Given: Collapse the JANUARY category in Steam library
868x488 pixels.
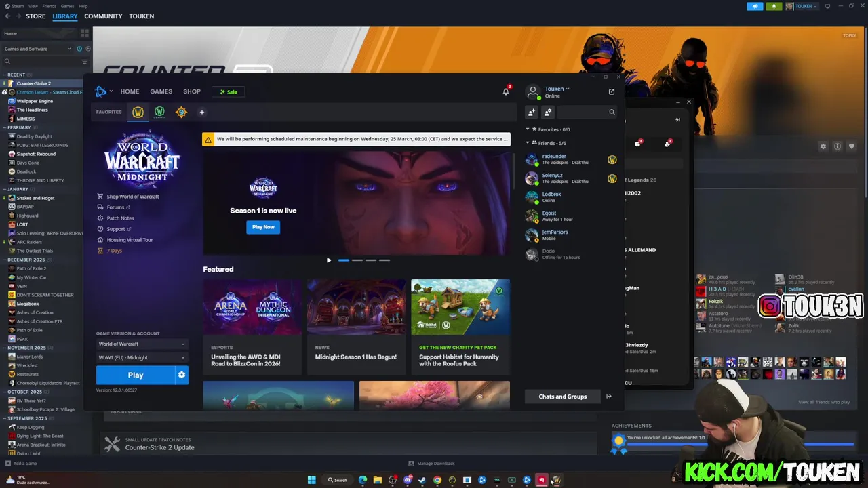Looking at the screenshot, I should pyautogui.click(x=4, y=189).
